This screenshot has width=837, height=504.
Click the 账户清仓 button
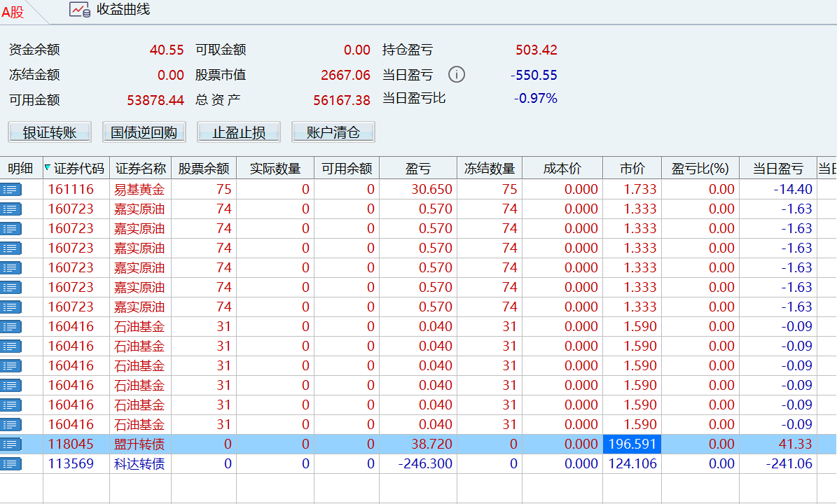(333, 132)
